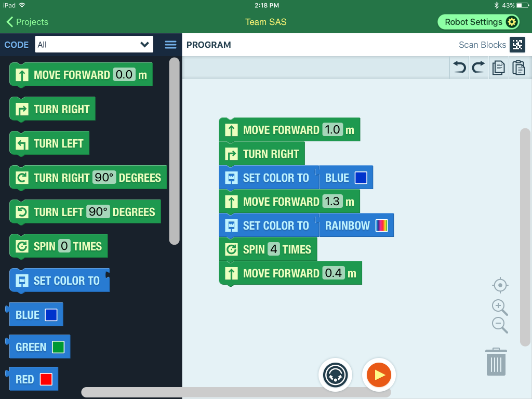Select the RED color block in palette
Viewport: 532px width, 399px height.
point(33,379)
